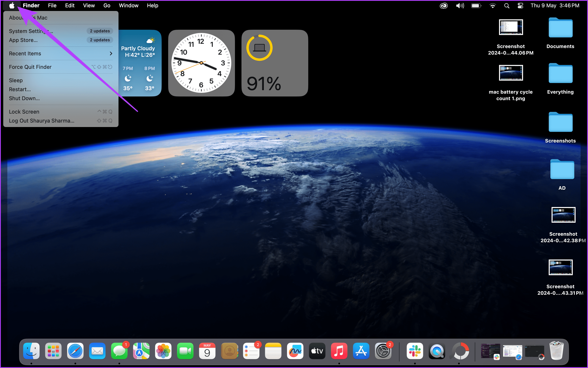Image resolution: width=588 pixels, height=368 pixels.
Task: Click Force Quit Finder option
Action: tap(30, 67)
